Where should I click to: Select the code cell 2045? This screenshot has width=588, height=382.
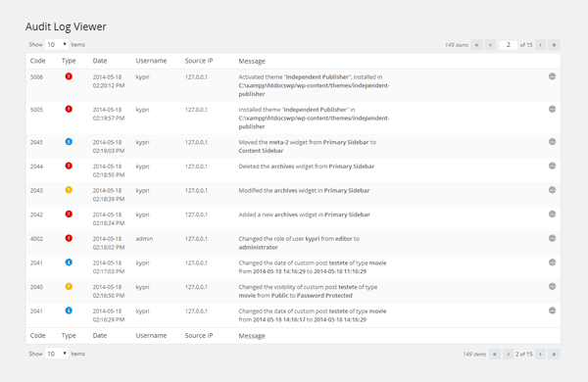click(37, 142)
